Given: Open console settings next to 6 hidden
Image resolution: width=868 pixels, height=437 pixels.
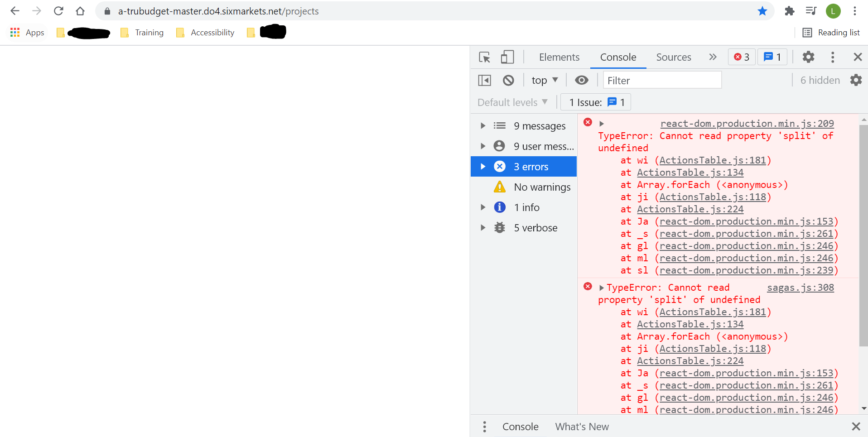Looking at the screenshot, I should 856,80.
